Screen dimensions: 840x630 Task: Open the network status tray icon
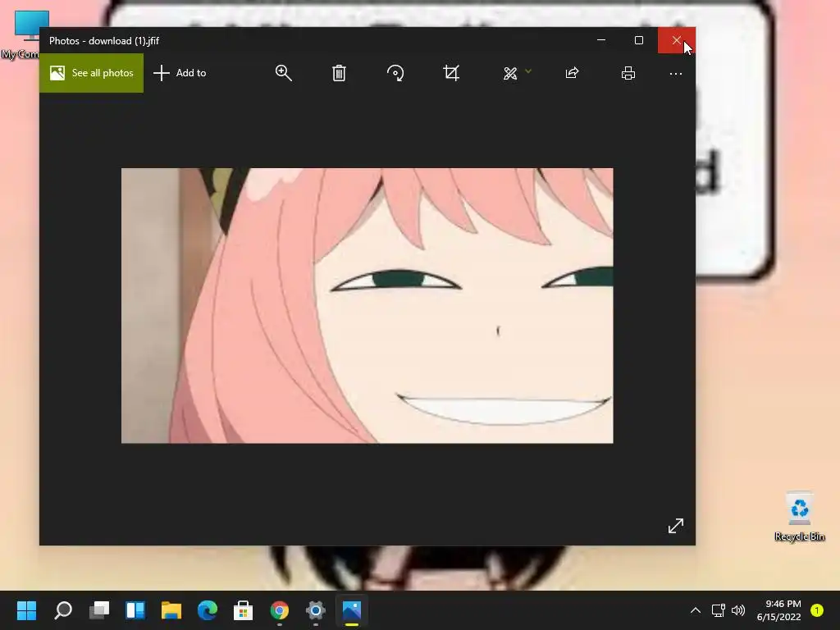(x=718, y=610)
